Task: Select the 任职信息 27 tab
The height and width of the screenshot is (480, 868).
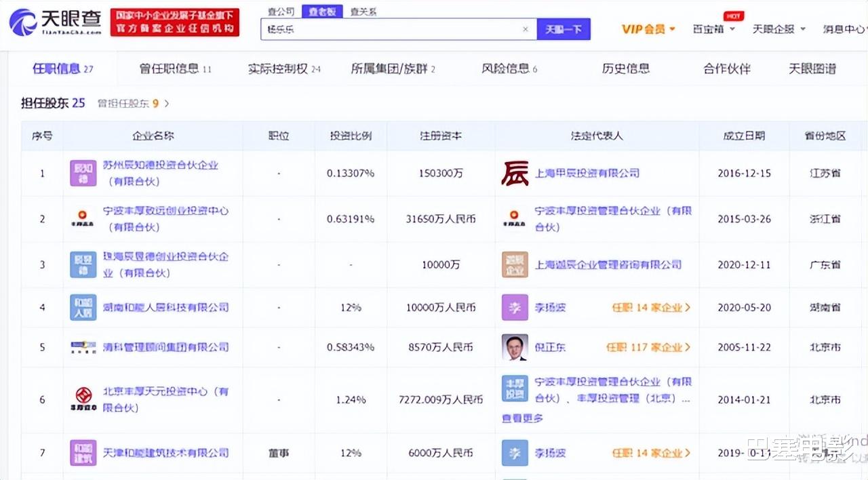Action: [63, 68]
